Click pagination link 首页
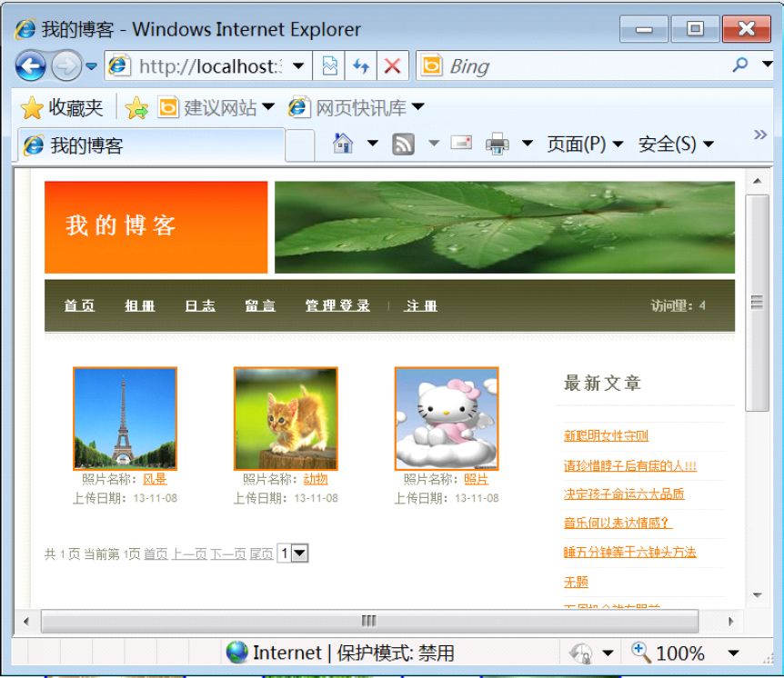 click(156, 553)
